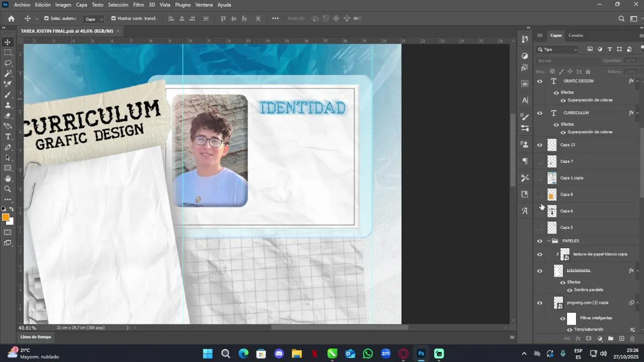This screenshot has width=644, height=362.
Task: Select the Magic Wand tool
Action: 8,73
